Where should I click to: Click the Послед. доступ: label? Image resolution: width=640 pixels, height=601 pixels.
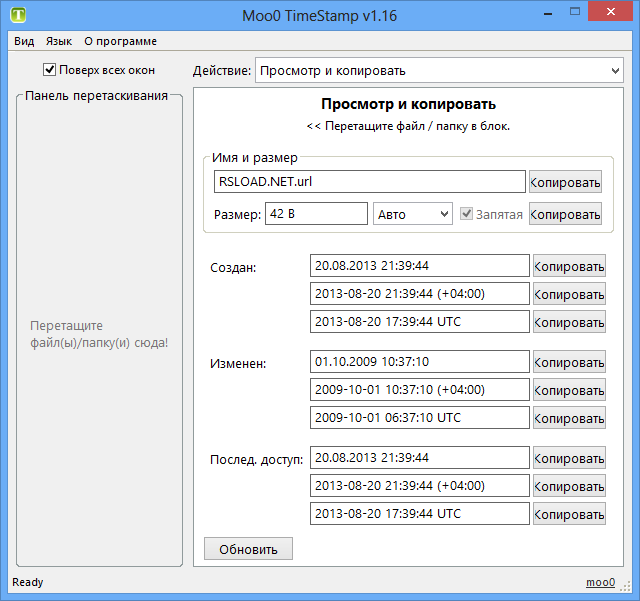pyautogui.click(x=256, y=460)
